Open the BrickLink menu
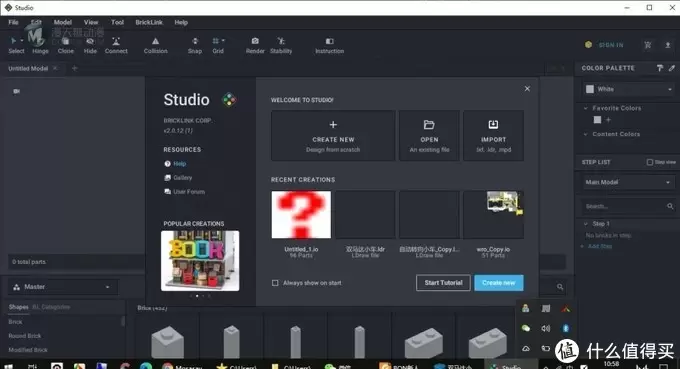The width and height of the screenshot is (680, 369). pos(149,22)
